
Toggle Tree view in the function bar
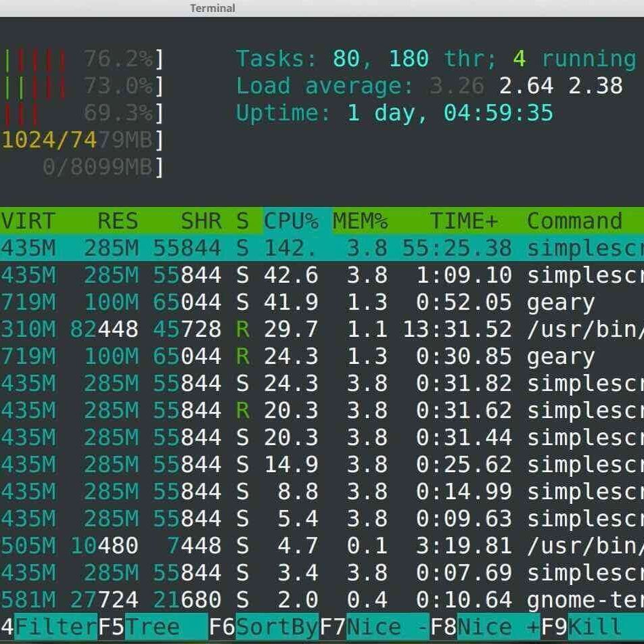[x=166, y=626]
